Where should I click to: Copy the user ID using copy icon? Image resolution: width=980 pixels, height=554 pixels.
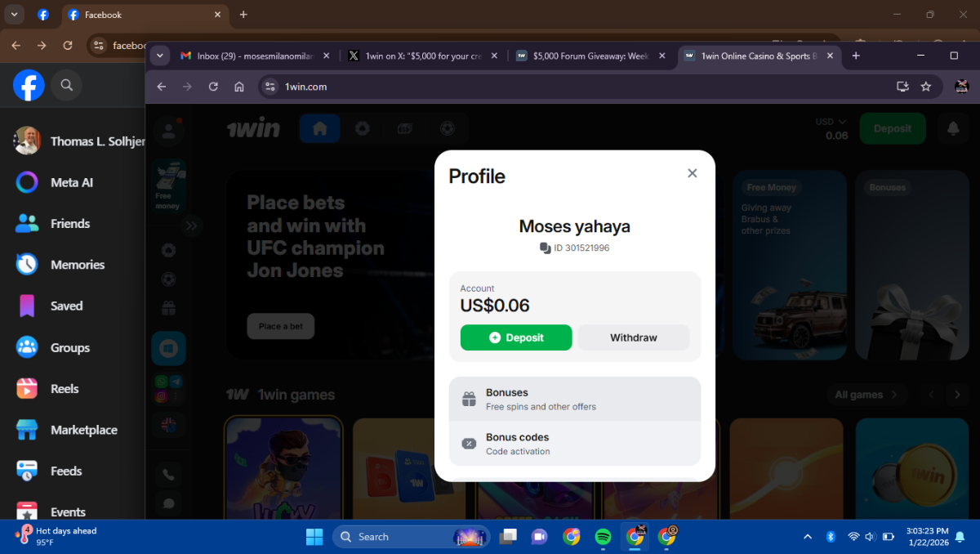(x=546, y=248)
